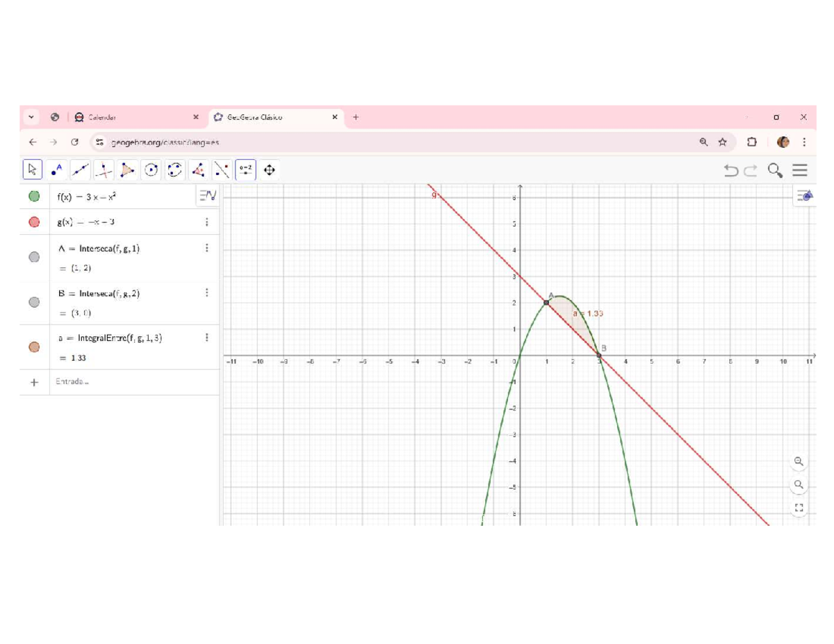Select the Slider tool
834x644 pixels.
[x=246, y=170]
